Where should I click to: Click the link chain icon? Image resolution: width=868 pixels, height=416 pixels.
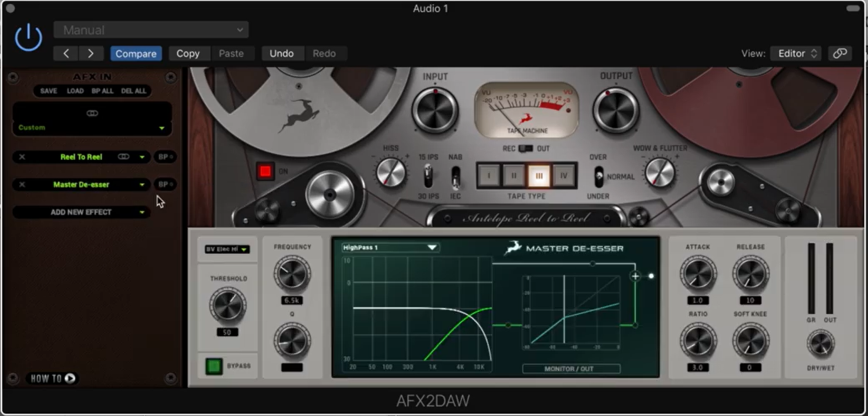(840, 53)
